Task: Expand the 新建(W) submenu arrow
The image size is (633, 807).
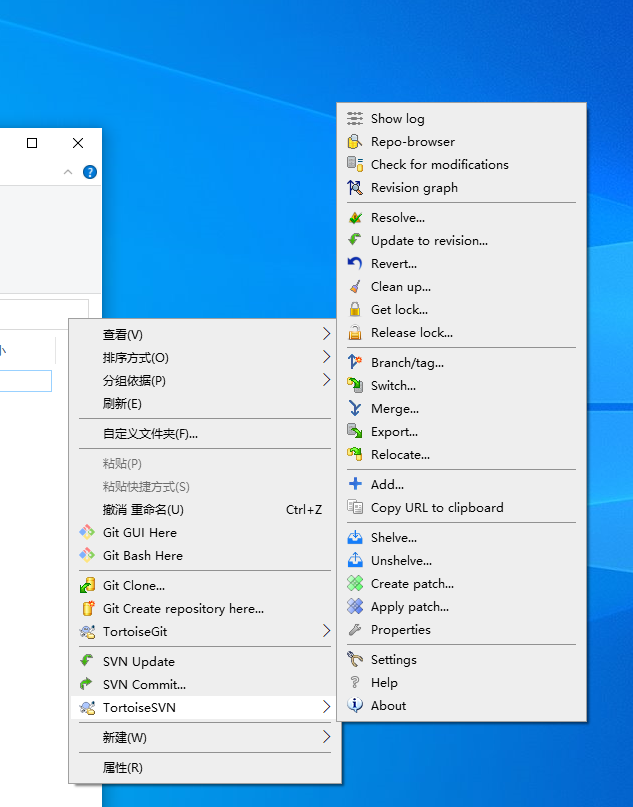Action: [x=326, y=736]
